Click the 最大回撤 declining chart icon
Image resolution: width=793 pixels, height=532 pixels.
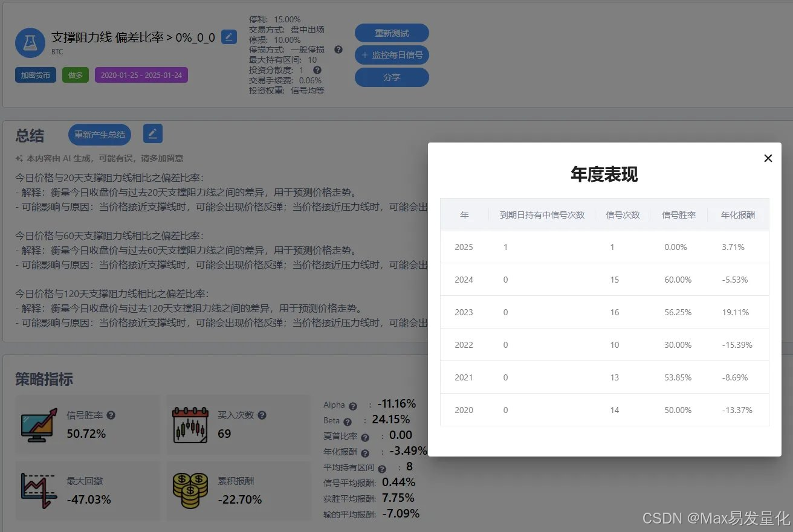click(39, 491)
